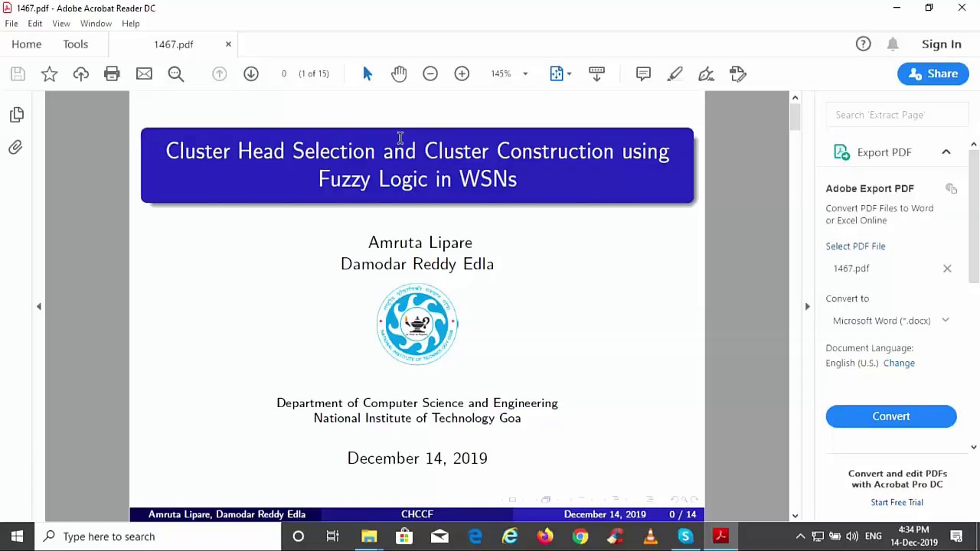Open attachments paperclip panel
The width and height of the screenshot is (980, 551).
tap(16, 147)
